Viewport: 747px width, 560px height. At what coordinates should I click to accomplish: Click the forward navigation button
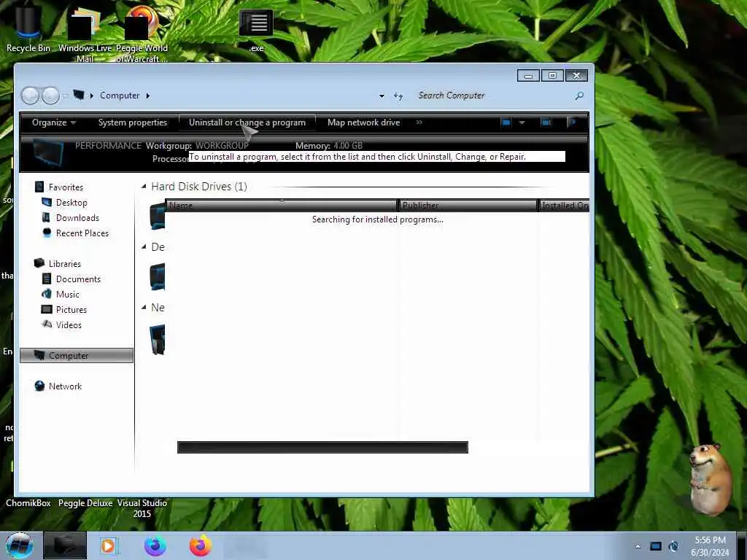(50, 96)
